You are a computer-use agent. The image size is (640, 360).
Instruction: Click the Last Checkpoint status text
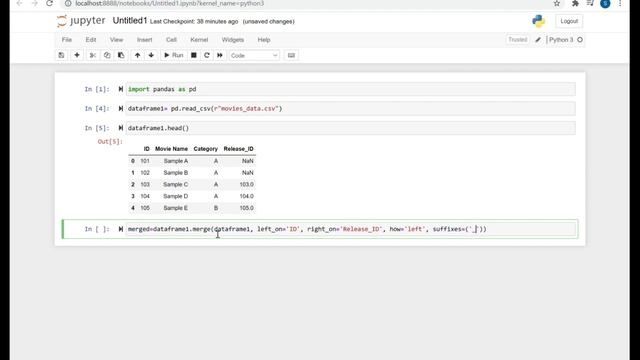(194, 22)
